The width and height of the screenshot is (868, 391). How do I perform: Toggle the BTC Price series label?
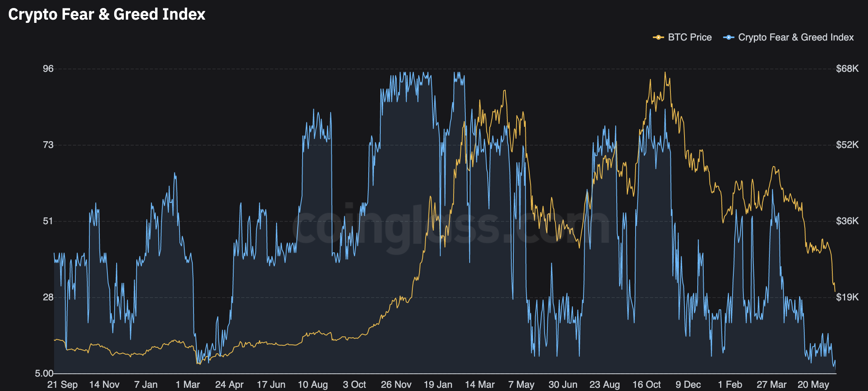(x=690, y=37)
